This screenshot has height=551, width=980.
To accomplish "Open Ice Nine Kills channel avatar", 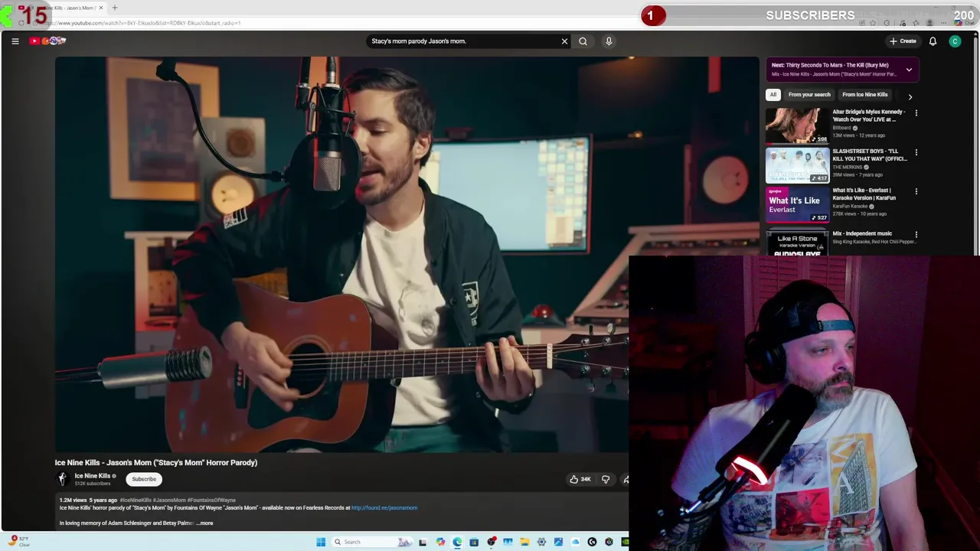I will tap(63, 479).
